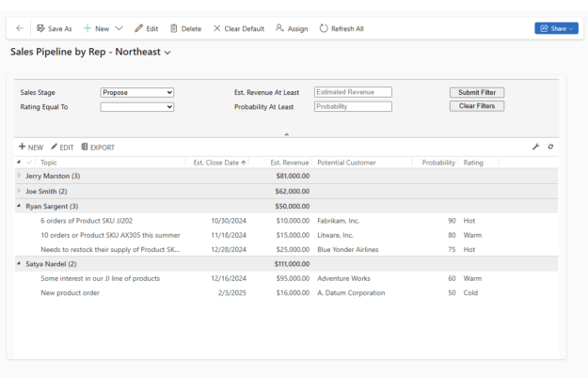Collapse the filter panel with the caret
This screenshot has width=588, height=389.
coord(287,134)
